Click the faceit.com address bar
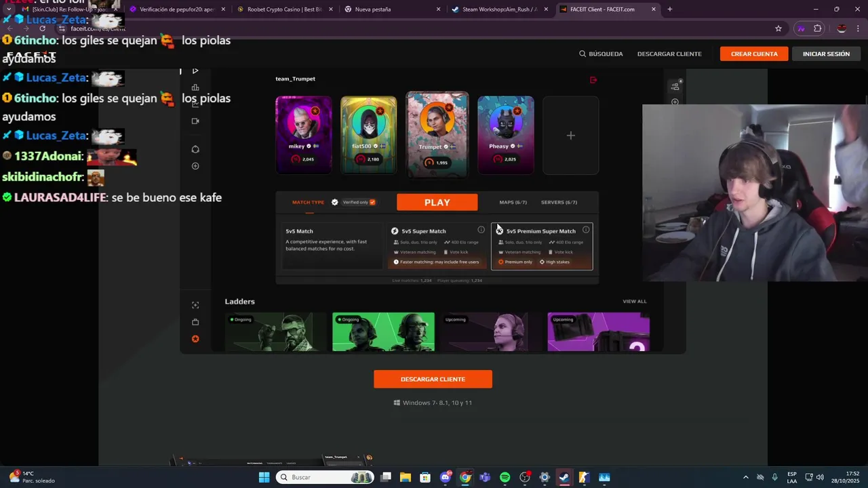The height and width of the screenshot is (488, 868). pos(407,28)
